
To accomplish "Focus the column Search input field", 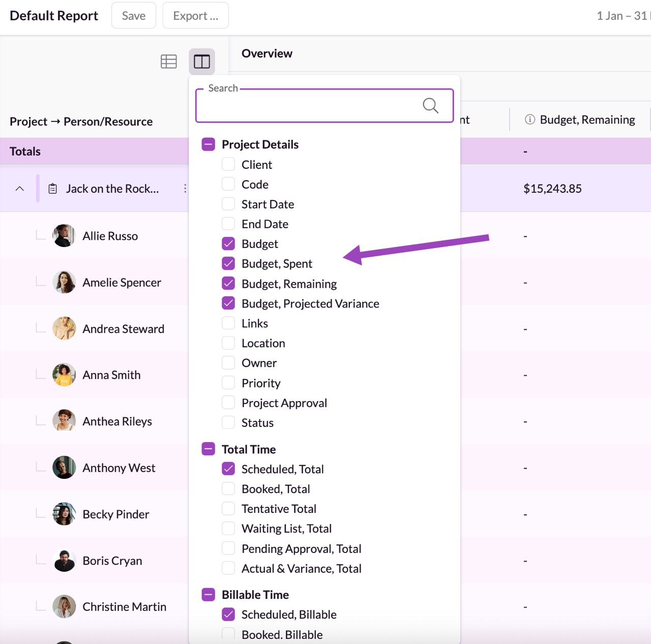I will [310, 106].
